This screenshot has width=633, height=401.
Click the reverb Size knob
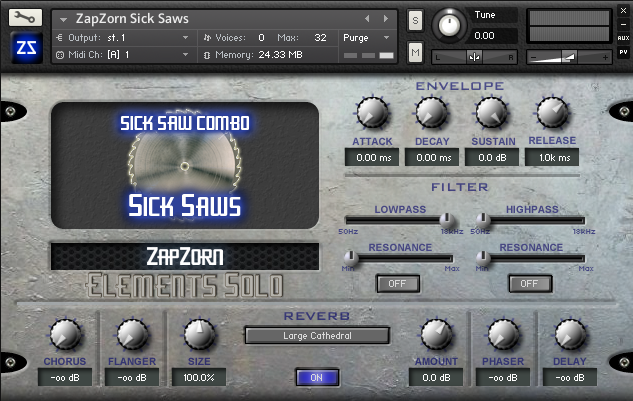[199, 334]
